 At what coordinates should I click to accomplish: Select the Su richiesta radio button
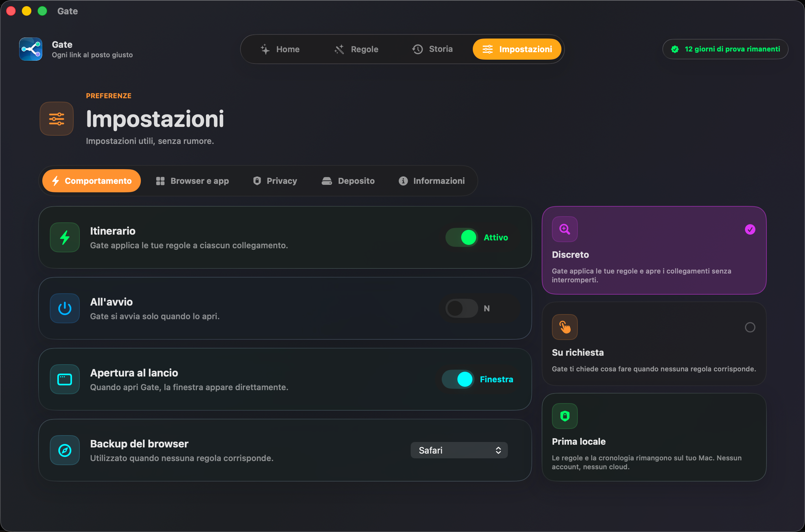coord(750,327)
